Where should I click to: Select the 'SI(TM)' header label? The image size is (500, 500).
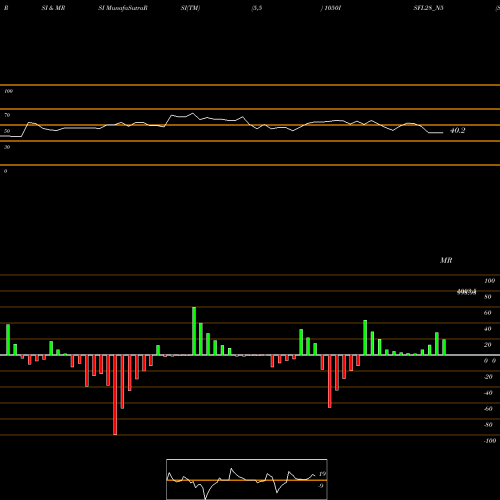point(190,8)
